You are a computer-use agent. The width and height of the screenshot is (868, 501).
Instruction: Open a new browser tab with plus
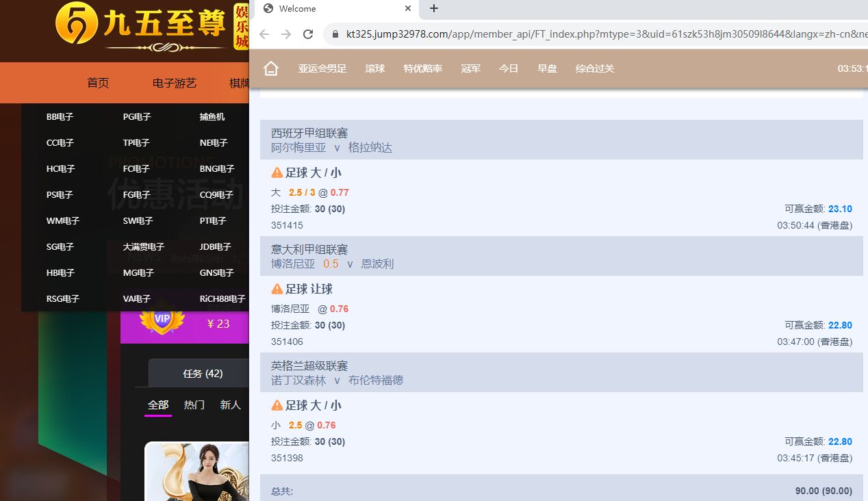click(x=433, y=8)
